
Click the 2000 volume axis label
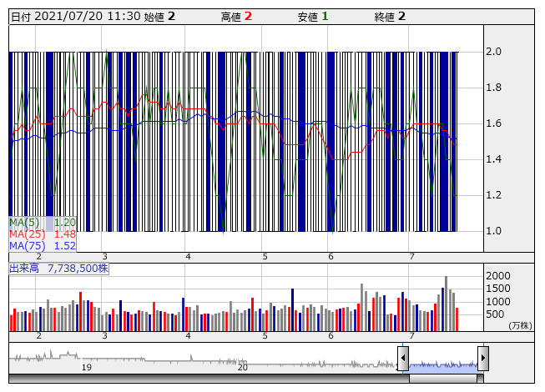498,276
